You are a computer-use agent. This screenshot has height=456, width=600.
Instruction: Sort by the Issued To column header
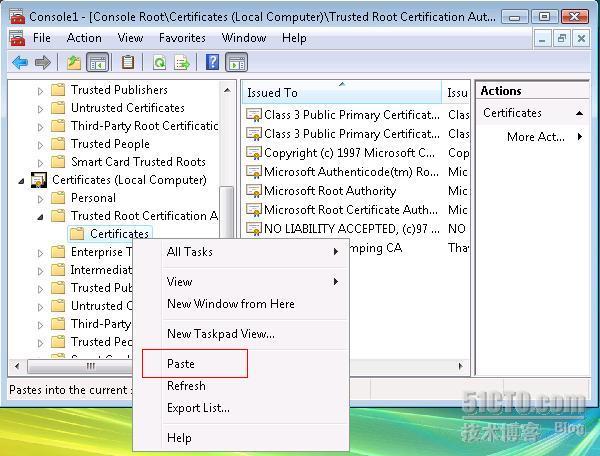(x=342, y=92)
